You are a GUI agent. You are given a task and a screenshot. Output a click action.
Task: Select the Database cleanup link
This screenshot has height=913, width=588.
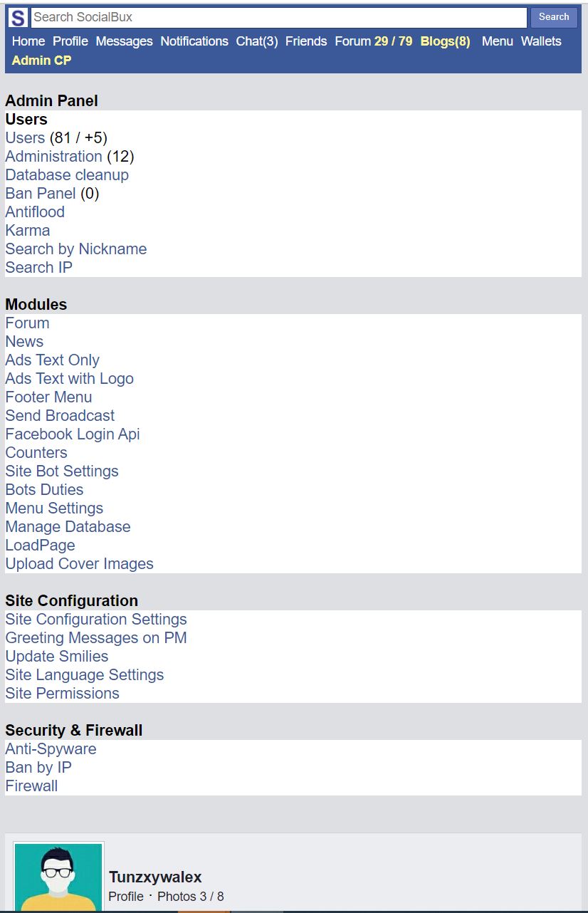click(67, 174)
